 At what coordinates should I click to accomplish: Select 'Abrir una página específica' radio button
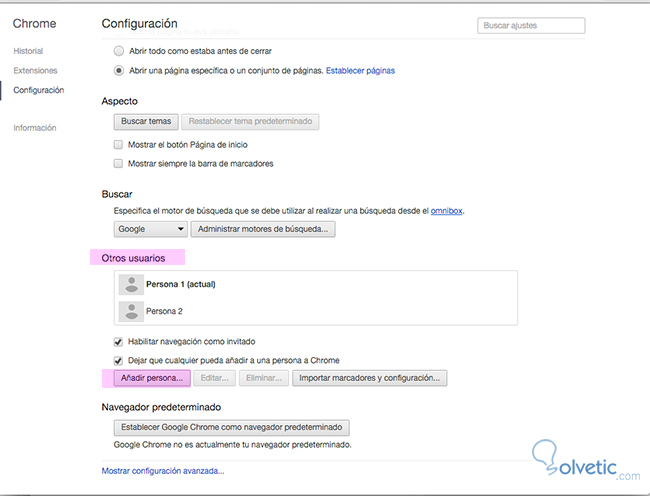click(119, 71)
